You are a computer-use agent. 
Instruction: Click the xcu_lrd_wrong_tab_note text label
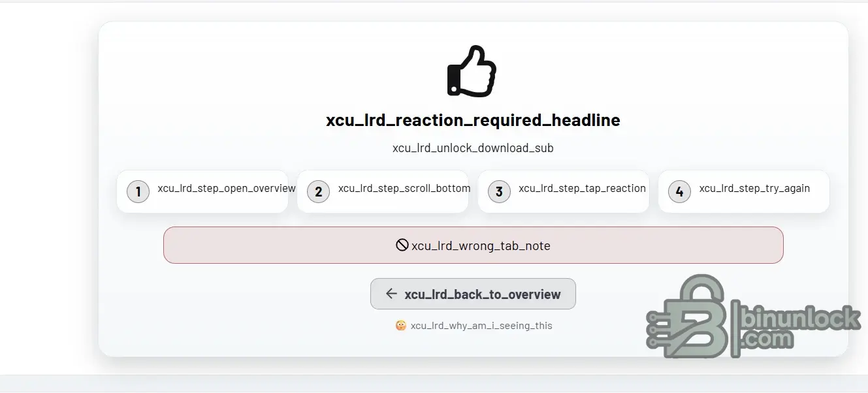click(x=481, y=246)
